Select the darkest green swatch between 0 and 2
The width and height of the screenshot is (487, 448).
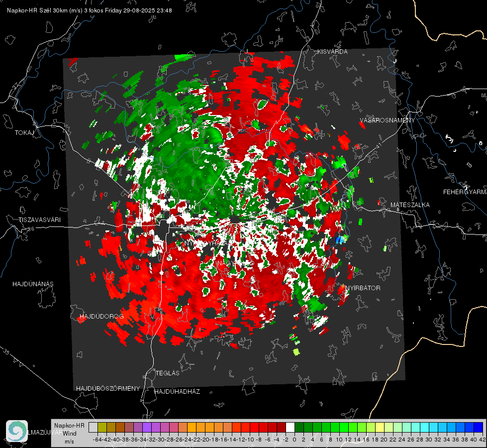(299, 427)
